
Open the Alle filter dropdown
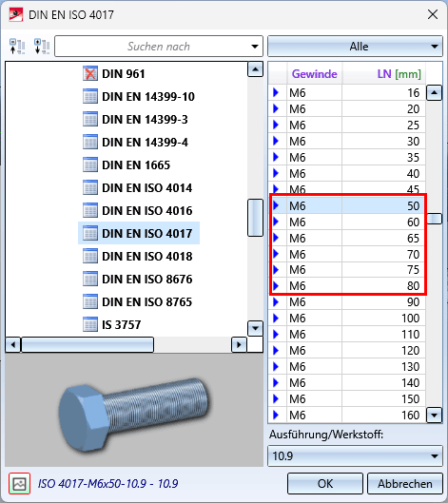coord(355,47)
